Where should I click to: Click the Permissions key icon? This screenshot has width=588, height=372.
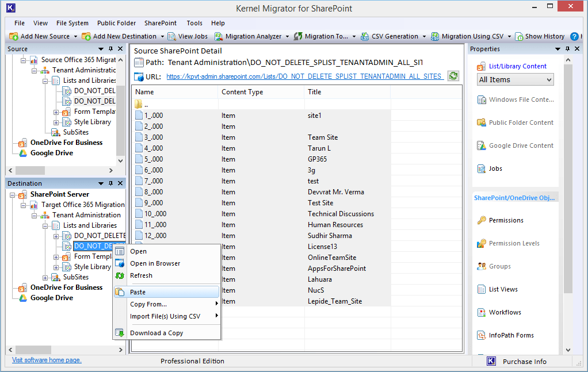(x=481, y=220)
